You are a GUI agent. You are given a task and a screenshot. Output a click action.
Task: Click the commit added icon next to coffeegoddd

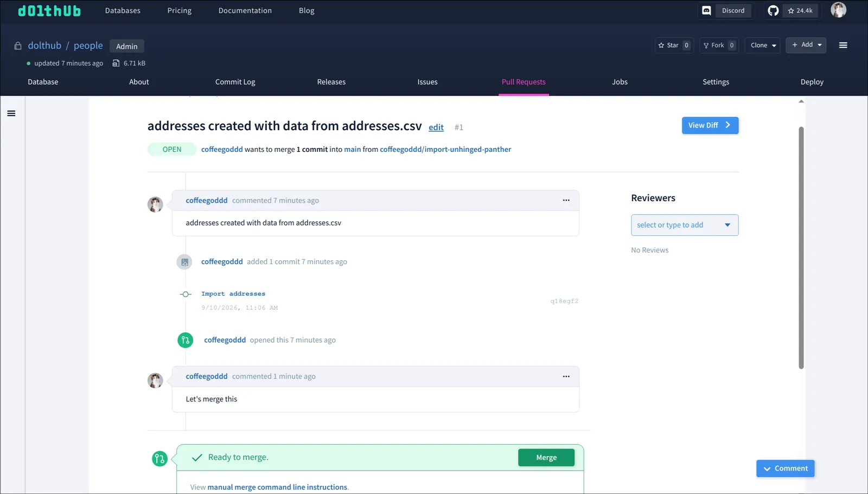tap(184, 262)
